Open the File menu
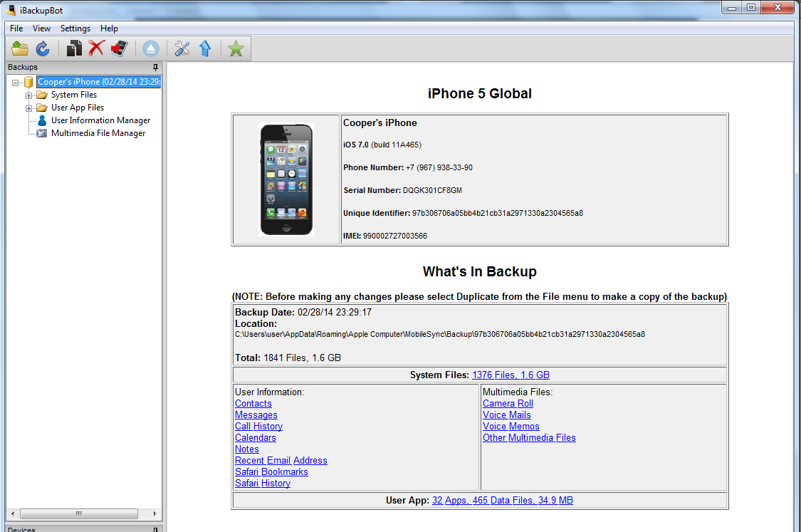 pos(16,28)
